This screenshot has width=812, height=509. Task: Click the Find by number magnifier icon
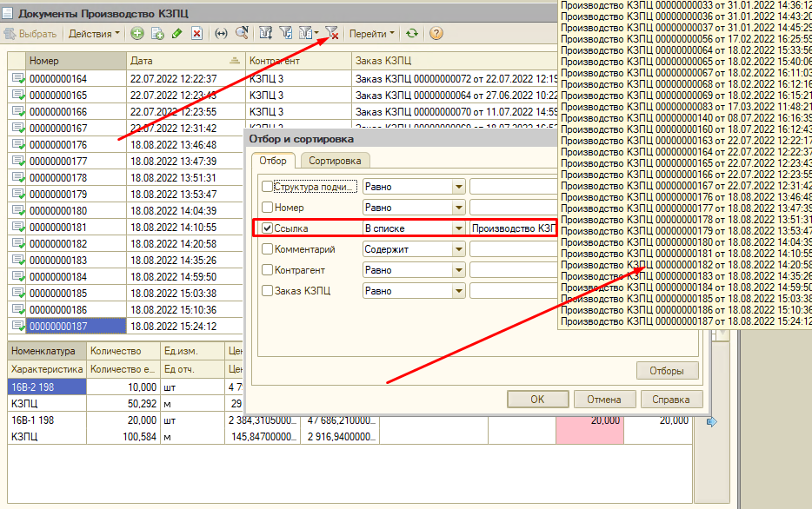click(242, 34)
